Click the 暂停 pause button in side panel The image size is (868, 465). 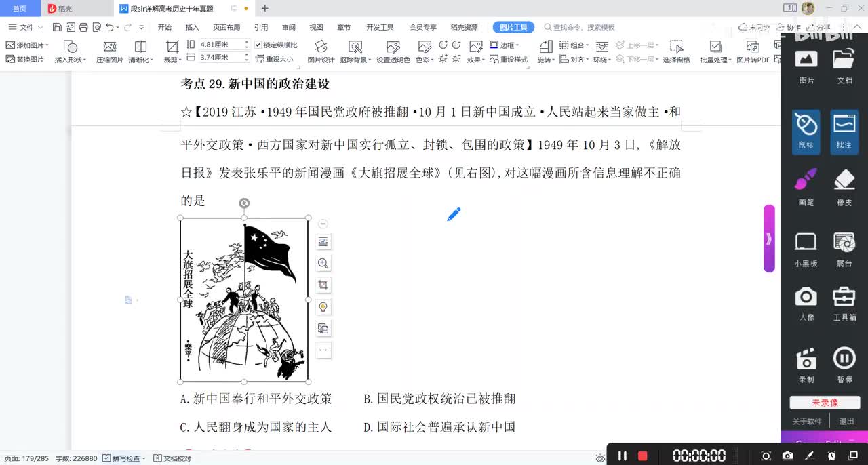[844, 365]
